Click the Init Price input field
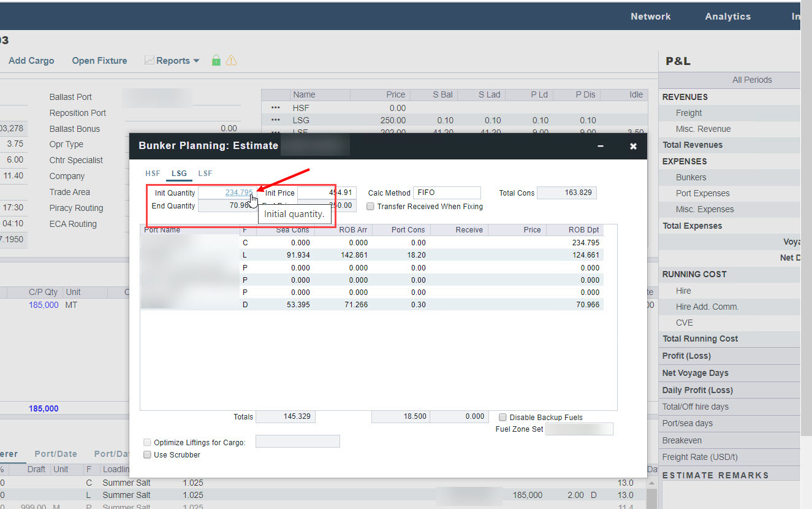Image resolution: width=812 pixels, height=509 pixels. [x=326, y=193]
